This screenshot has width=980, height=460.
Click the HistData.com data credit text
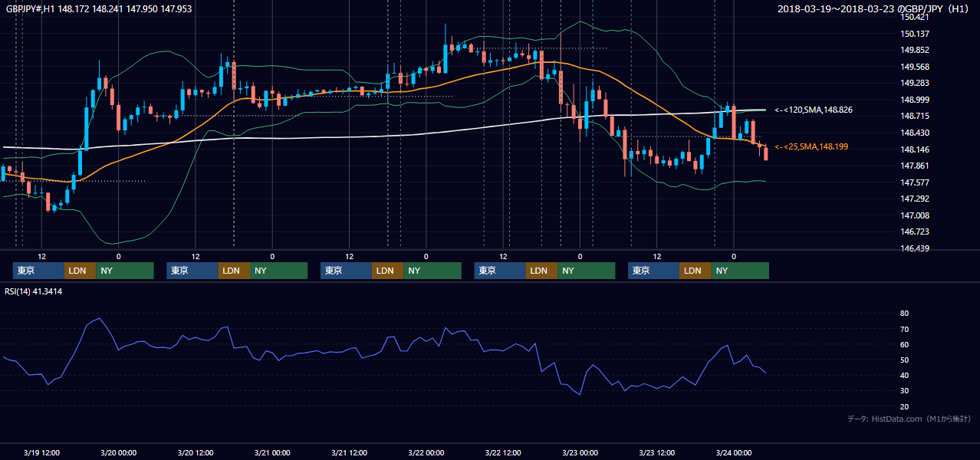[x=909, y=419]
